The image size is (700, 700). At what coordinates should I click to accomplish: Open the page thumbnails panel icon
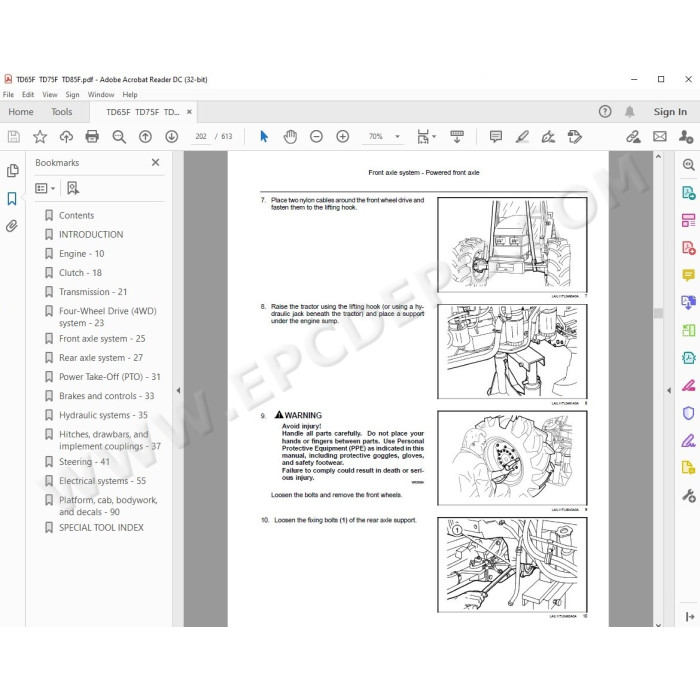12,171
